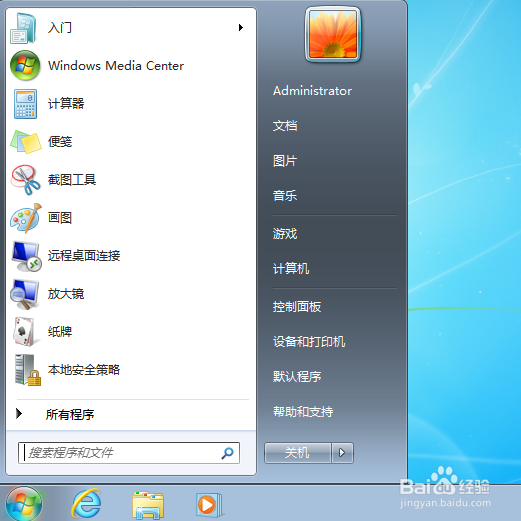Open the 计算器 calculator icon
Image resolution: width=521 pixels, height=521 pixels.
pos(25,104)
